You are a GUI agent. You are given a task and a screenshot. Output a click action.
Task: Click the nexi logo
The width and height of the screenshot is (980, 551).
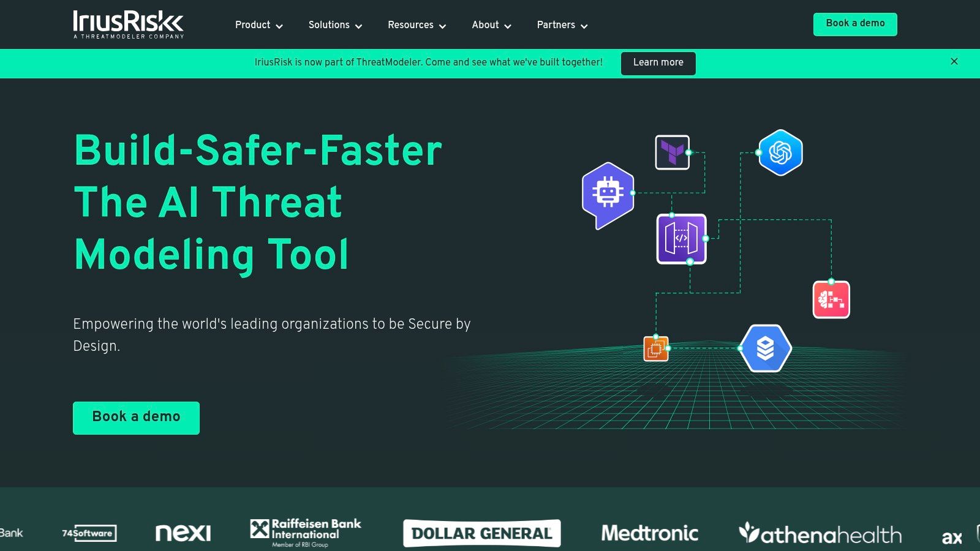coord(183,533)
